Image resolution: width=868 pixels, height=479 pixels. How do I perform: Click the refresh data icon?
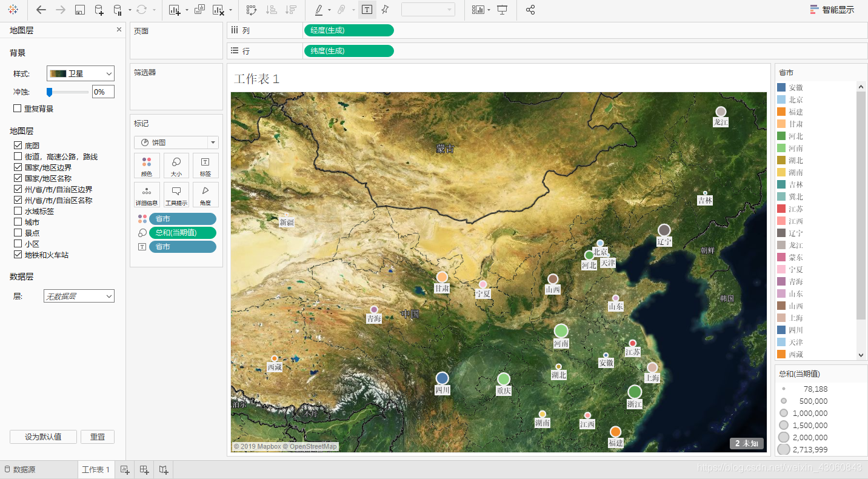point(142,10)
